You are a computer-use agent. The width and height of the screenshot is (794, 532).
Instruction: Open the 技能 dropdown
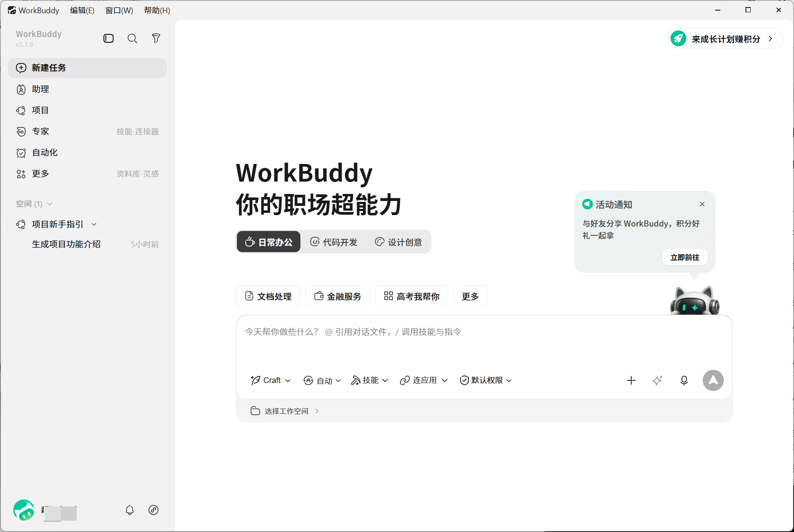[370, 380]
